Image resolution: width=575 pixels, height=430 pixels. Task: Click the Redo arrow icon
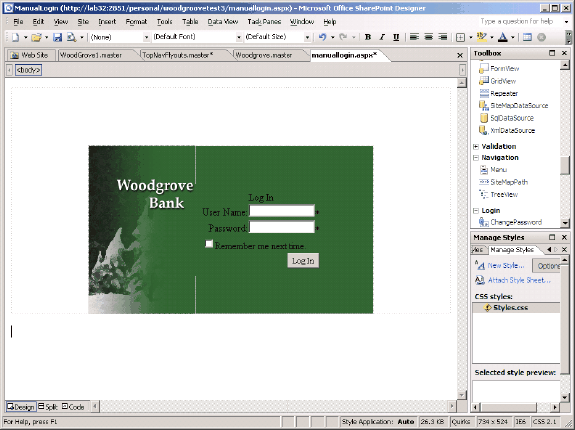(x=343, y=37)
